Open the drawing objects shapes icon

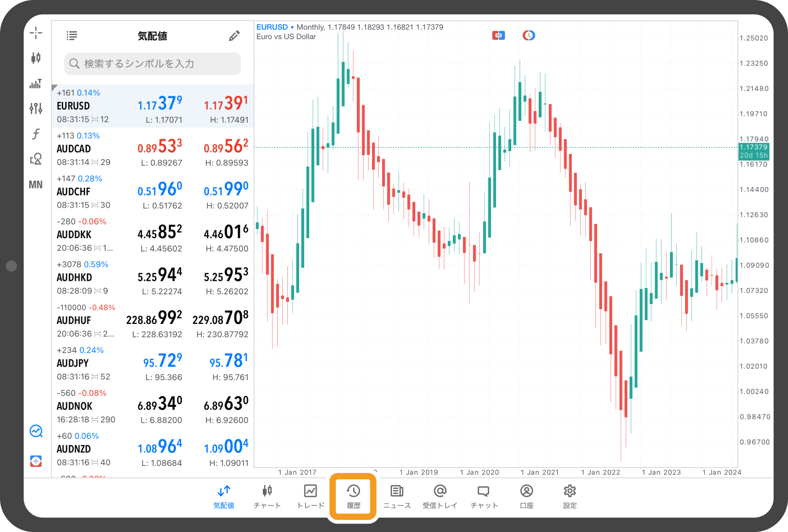pyautogui.click(x=36, y=159)
